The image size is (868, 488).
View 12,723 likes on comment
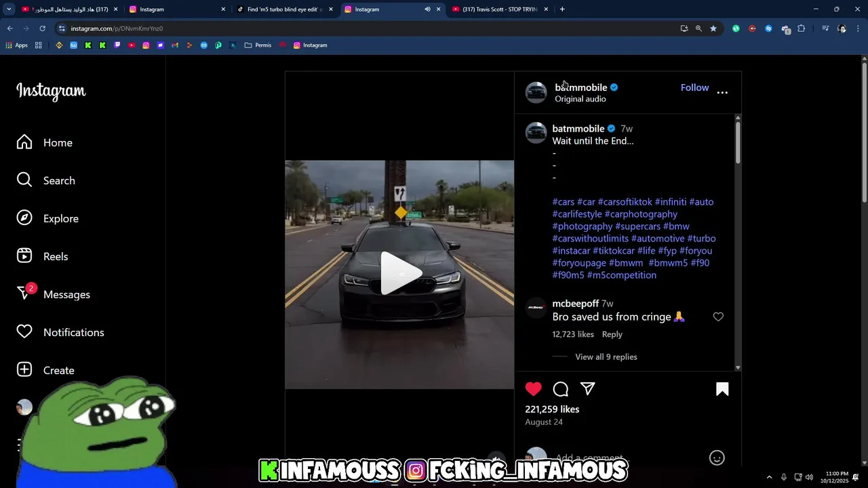(573, 334)
